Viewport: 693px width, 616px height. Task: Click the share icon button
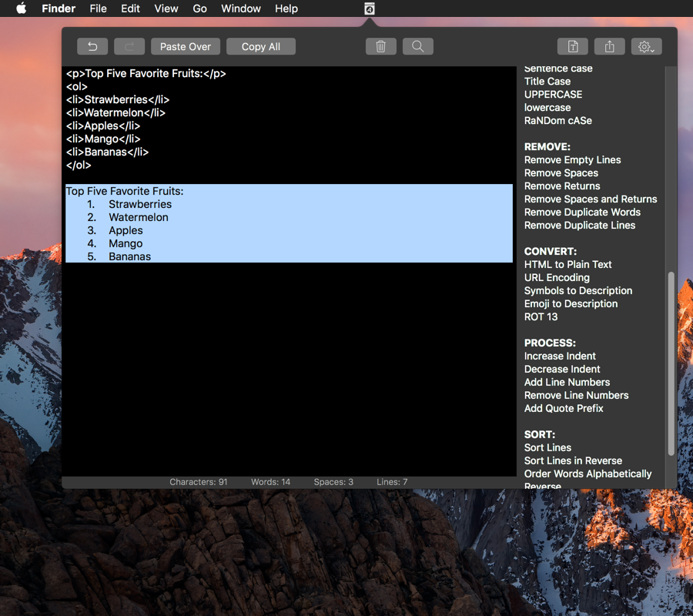610,46
